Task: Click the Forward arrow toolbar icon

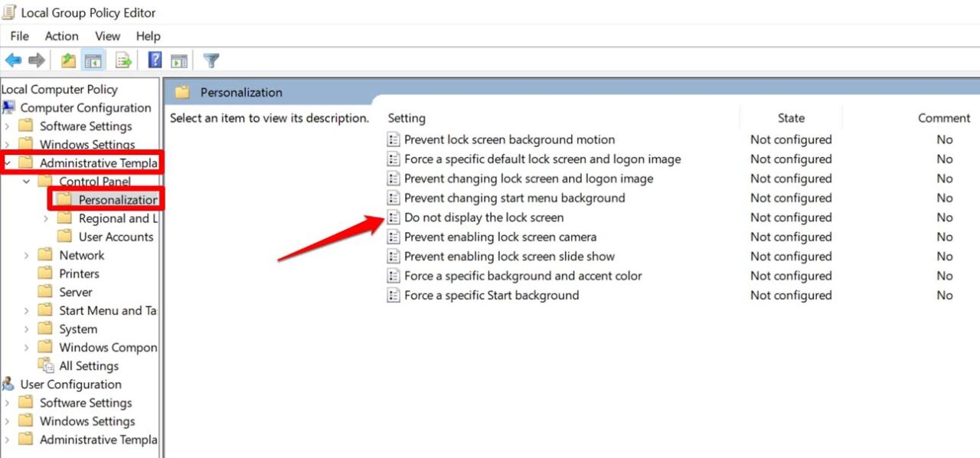Action: click(36, 61)
